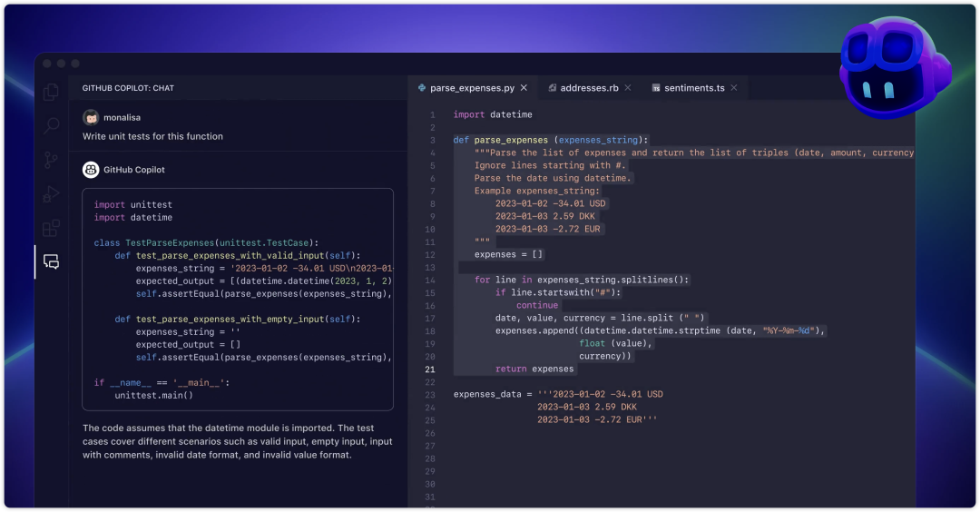Open the Search magnifier in activity bar

[51, 125]
